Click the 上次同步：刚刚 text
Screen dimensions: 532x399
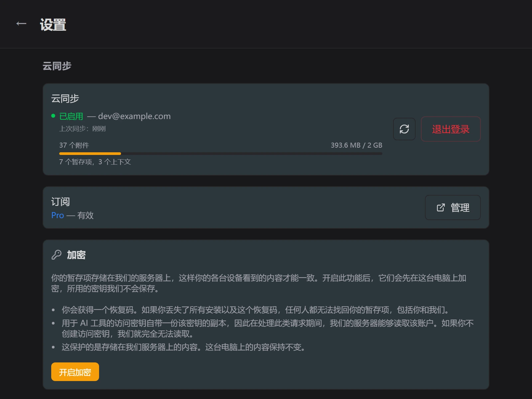tap(82, 129)
